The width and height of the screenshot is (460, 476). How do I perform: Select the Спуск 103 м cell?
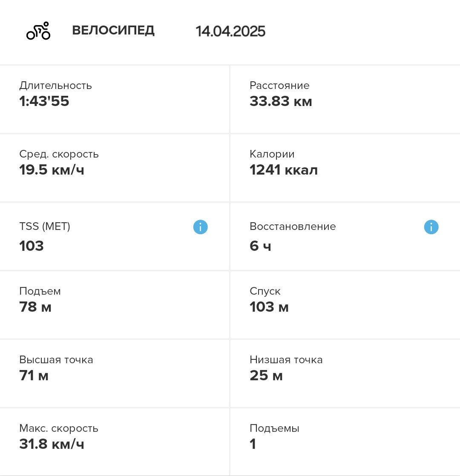click(x=345, y=305)
